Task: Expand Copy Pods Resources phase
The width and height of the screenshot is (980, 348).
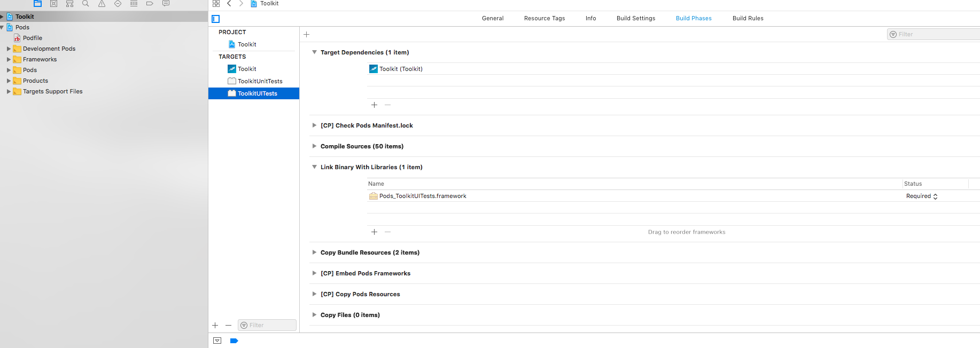Action: tap(314, 294)
